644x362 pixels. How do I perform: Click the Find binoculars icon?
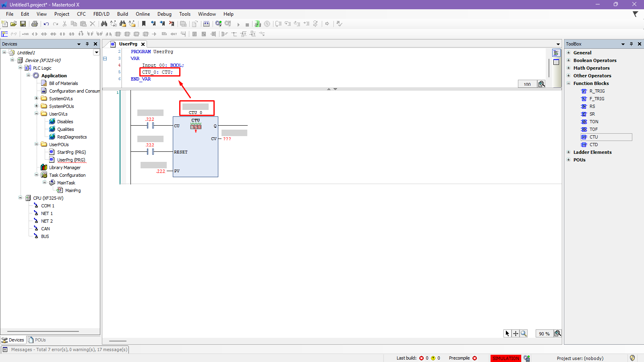104,24
